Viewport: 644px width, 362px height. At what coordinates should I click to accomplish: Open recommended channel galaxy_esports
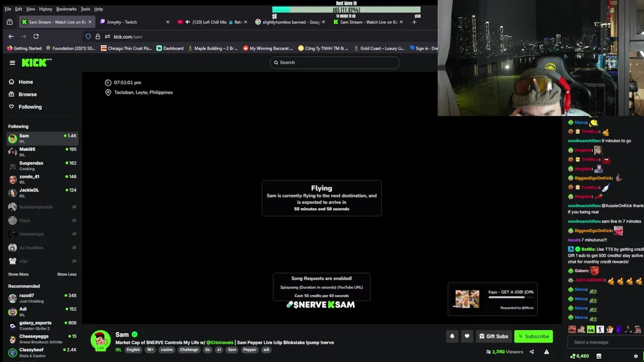coord(42,325)
